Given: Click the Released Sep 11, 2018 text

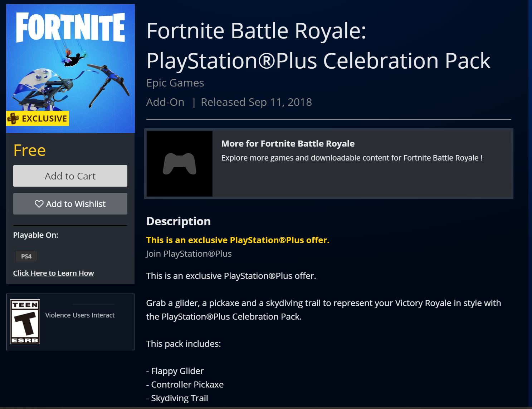Looking at the screenshot, I should (x=257, y=102).
